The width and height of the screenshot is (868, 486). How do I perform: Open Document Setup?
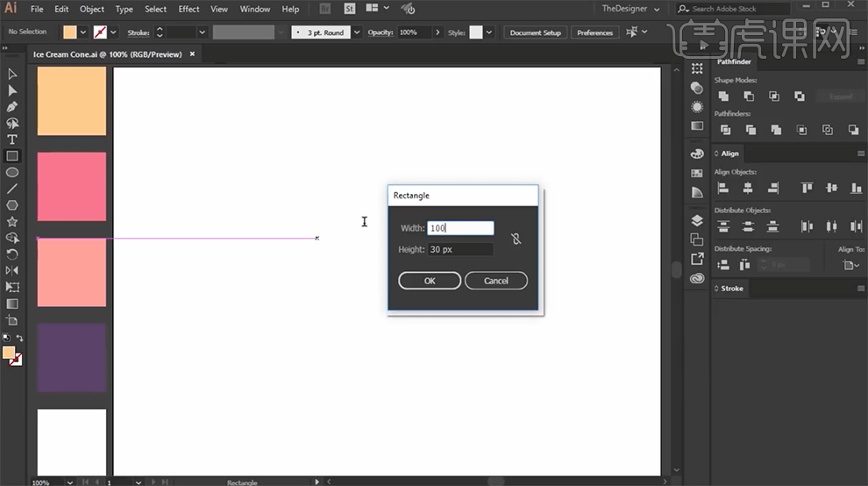click(x=536, y=32)
